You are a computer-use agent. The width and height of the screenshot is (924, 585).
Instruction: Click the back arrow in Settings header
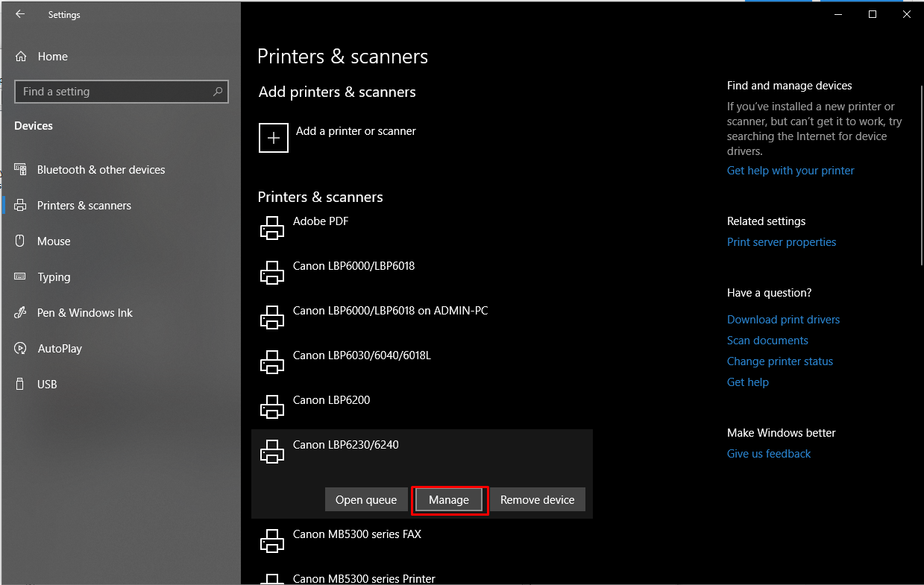pos(20,14)
